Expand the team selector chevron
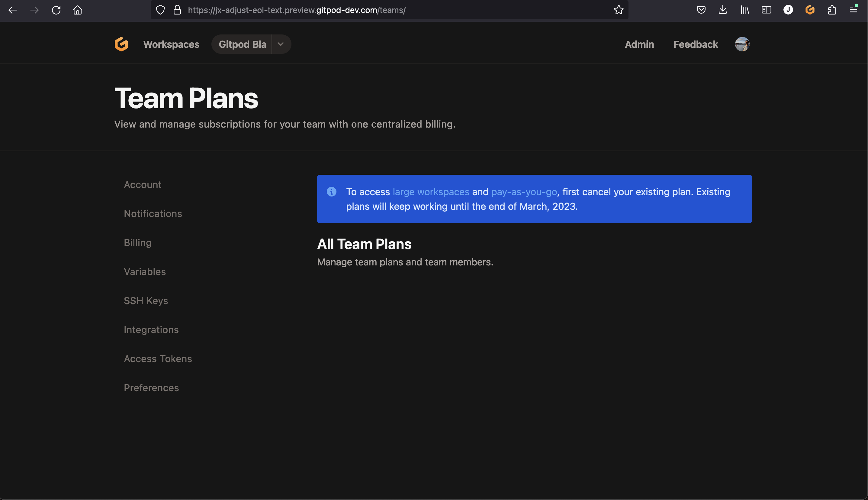 281,44
